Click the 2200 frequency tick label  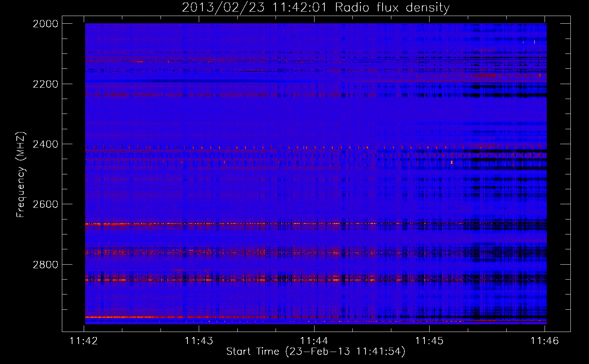coord(46,84)
